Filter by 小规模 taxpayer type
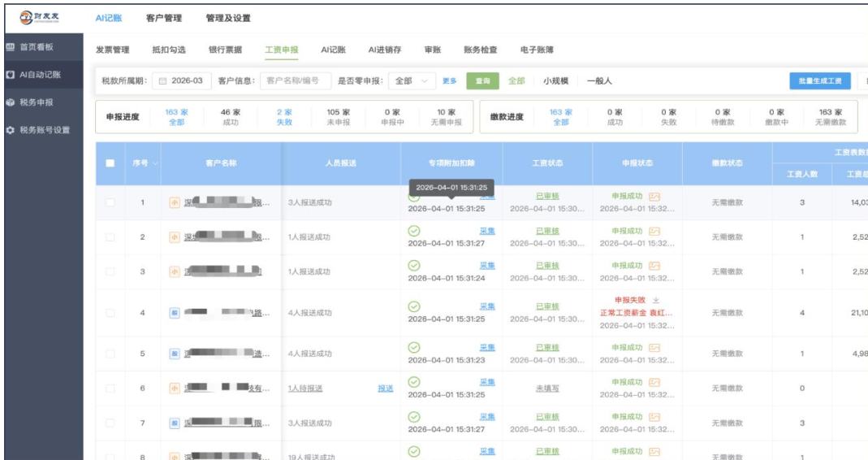The width and height of the screenshot is (868, 460). coord(555,81)
